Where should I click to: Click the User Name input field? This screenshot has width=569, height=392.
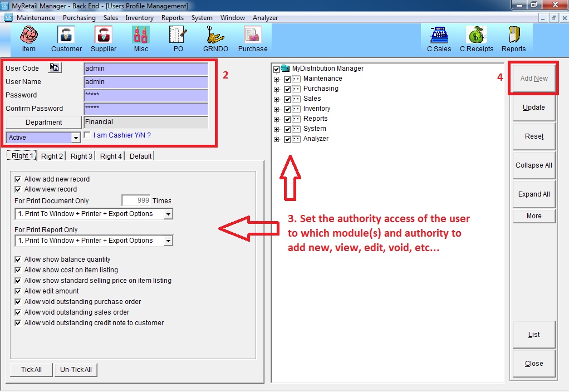point(145,82)
